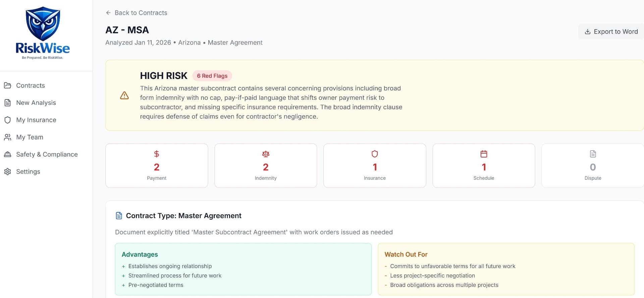Screen dimensions: 644x298
Task: Select the Dispute card showing 0
Action: (593, 166)
